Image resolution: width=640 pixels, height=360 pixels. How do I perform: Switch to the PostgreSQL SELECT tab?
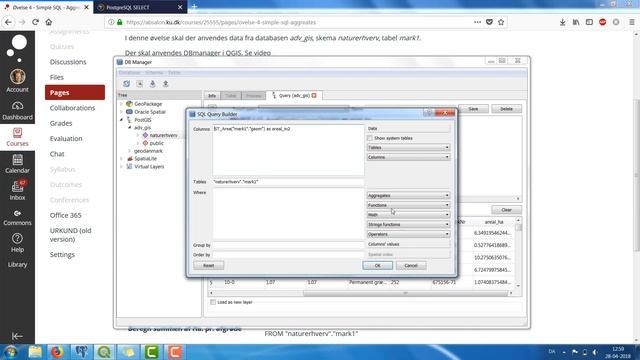[140, 7]
